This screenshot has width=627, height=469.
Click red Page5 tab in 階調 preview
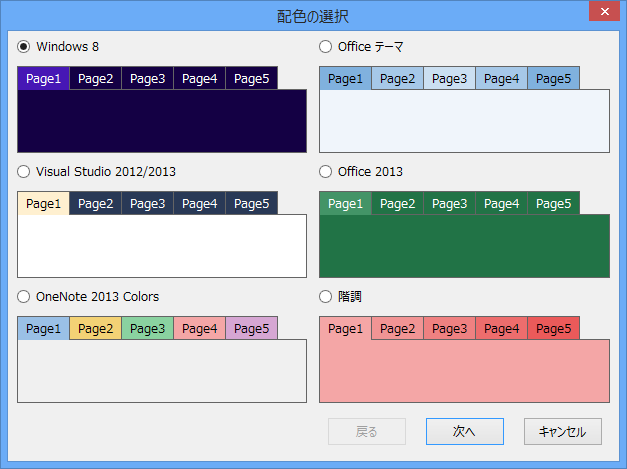coord(553,329)
